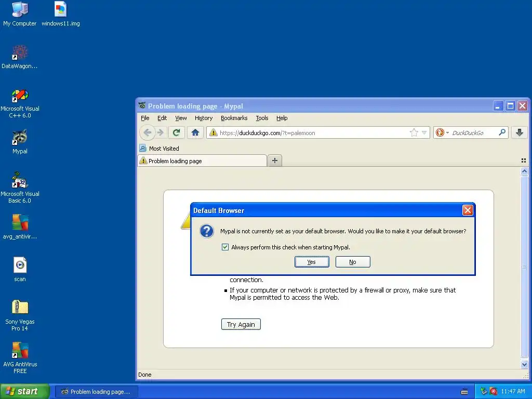Click the network connection tray icon

484,392
